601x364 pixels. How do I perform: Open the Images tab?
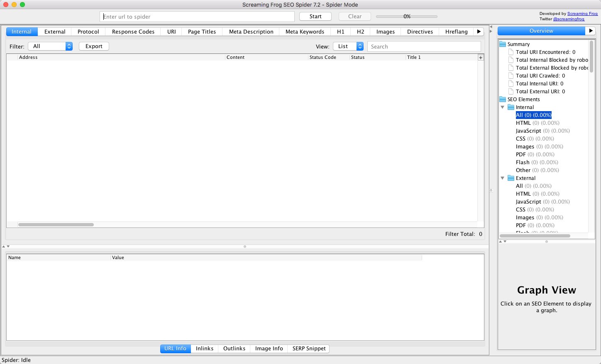386,32
